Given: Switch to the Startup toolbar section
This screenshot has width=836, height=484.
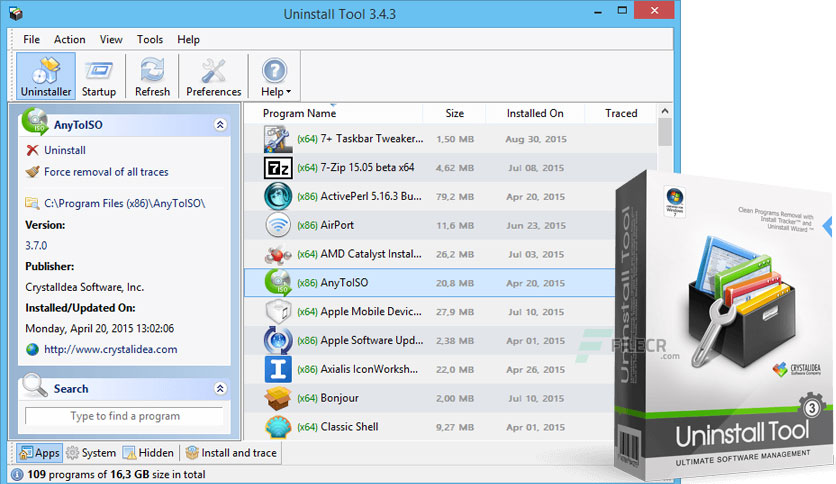Looking at the screenshot, I should (x=99, y=76).
